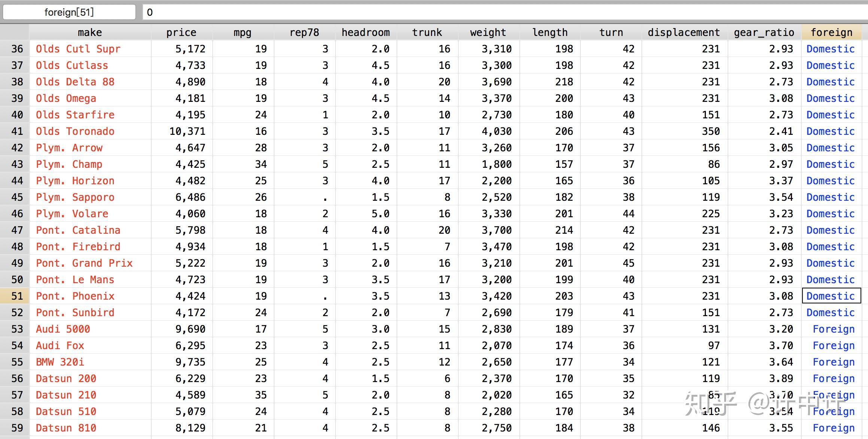This screenshot has height=439, width=868.
Task: Click the Audi 5000 make cell
Action: pos(63,329)
